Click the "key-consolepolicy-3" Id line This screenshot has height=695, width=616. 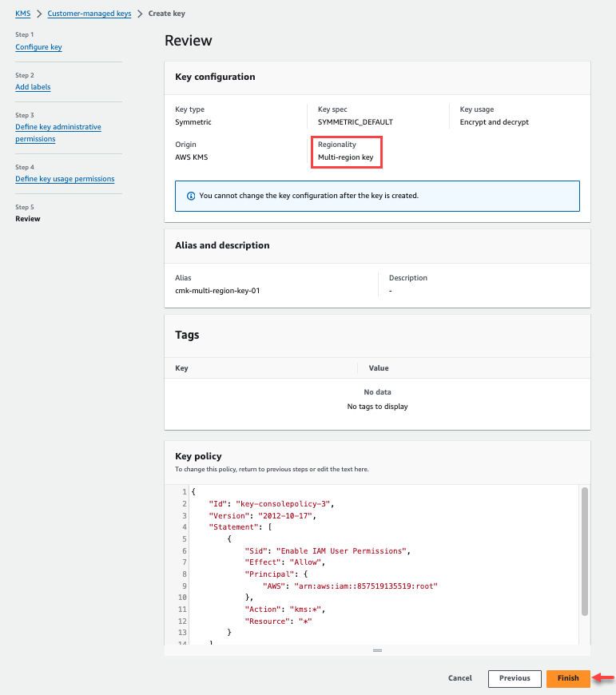[x=271, y=504]
